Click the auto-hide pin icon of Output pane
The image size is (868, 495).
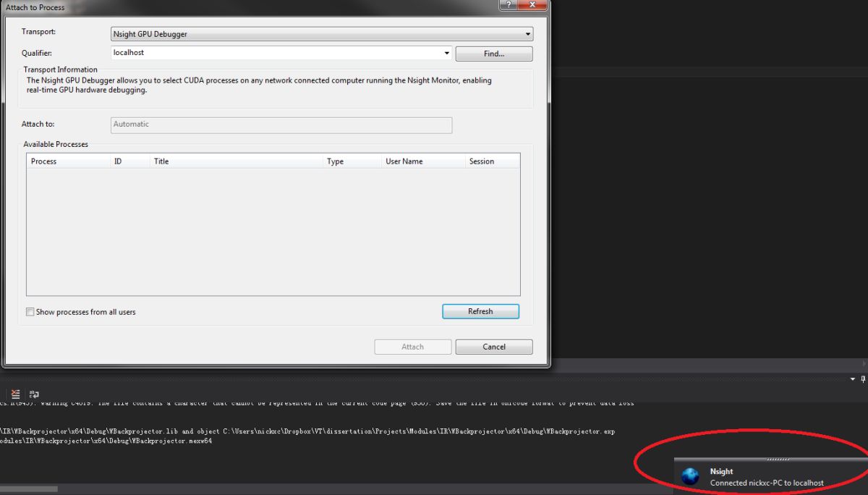pyautogui.click(x=863, y=379)
